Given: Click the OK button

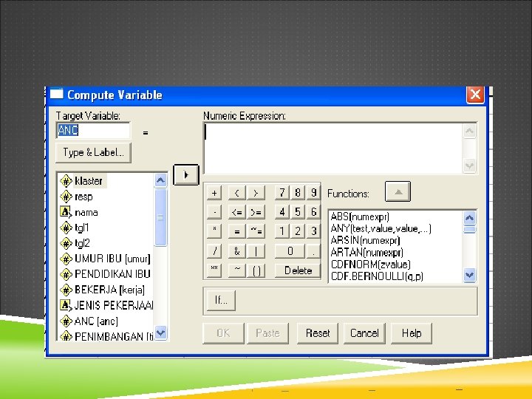Looking at the screenshot, I should (x=223, y=333).
